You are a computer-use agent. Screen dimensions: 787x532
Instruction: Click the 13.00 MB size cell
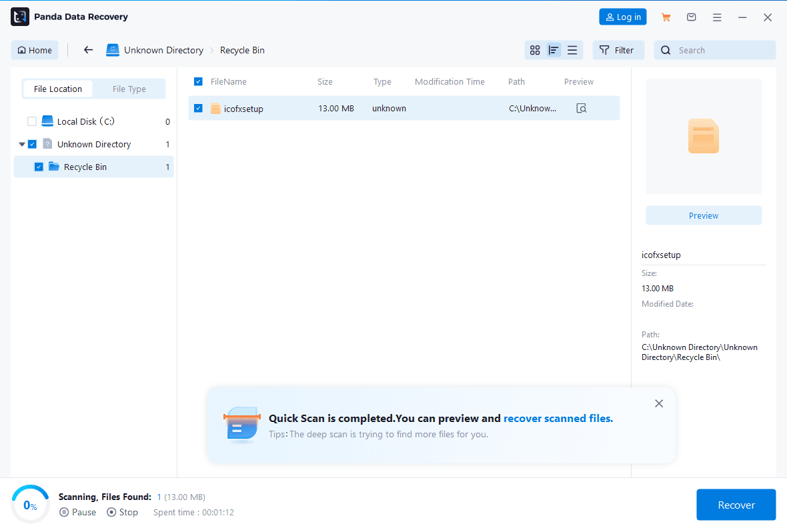click(x=335, y=108)
